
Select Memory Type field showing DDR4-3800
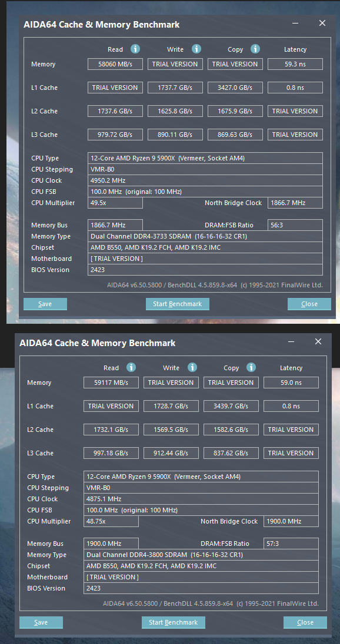point(201,555)
